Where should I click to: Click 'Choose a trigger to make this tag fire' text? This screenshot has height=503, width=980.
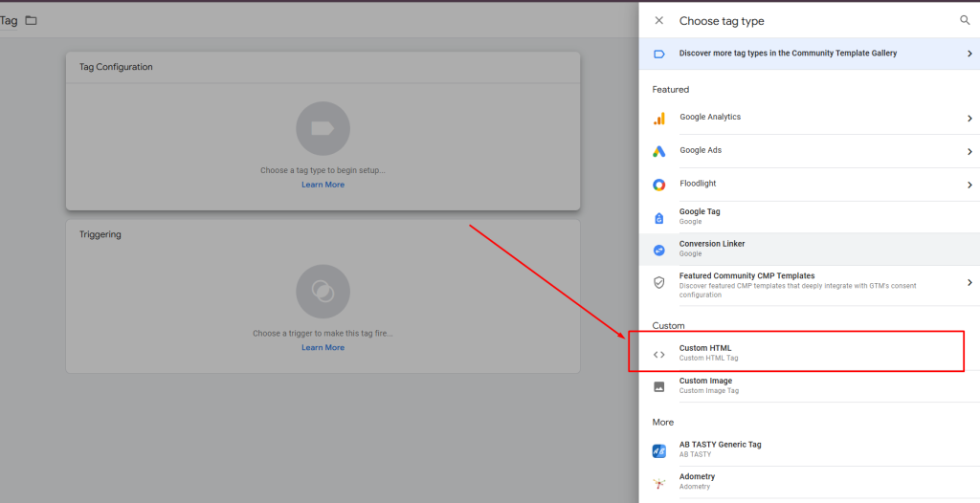point(323,333)
